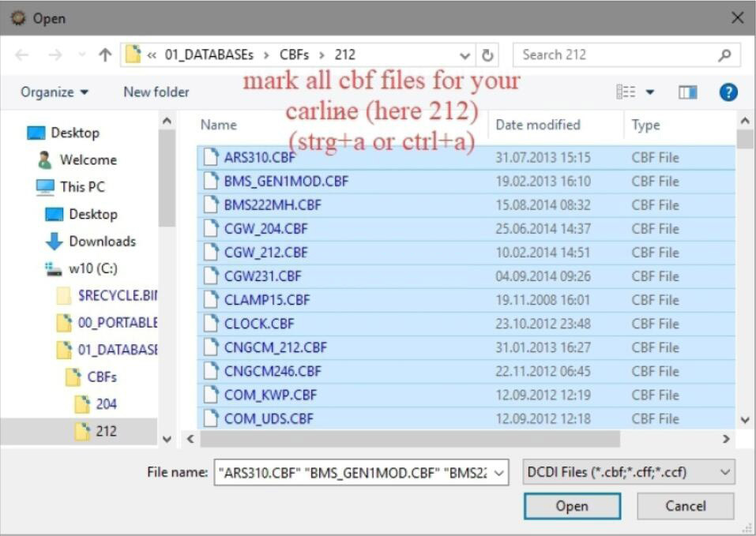This screenshot has width=756, height=536.
Task: Refresh the 212 folder listing
Action: coord(487,55)
